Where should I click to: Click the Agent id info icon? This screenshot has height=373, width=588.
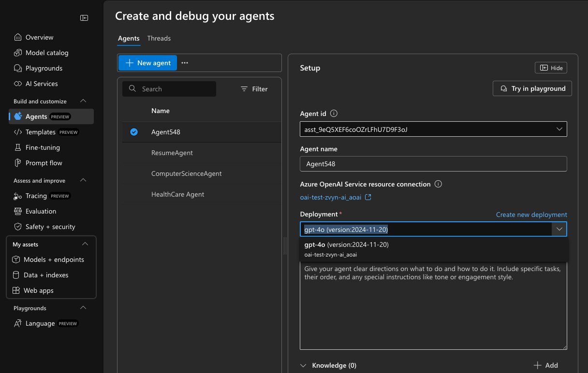(x=334, y=114)
